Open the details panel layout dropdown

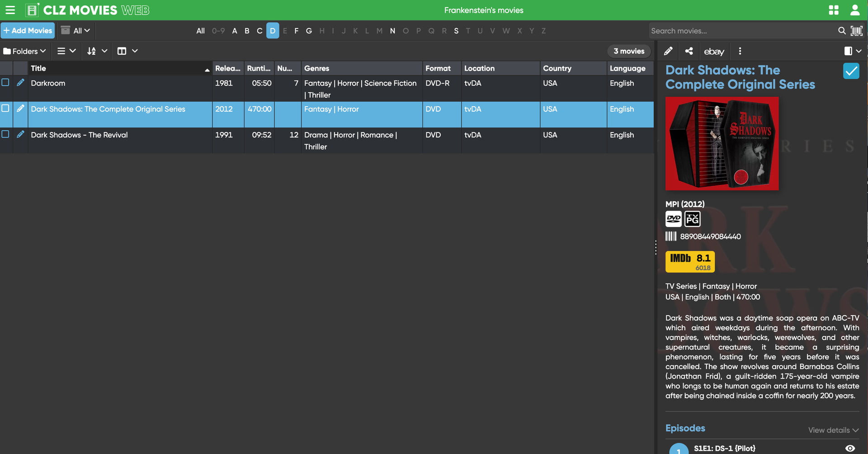pyautogui.click(x=853, y=51)
